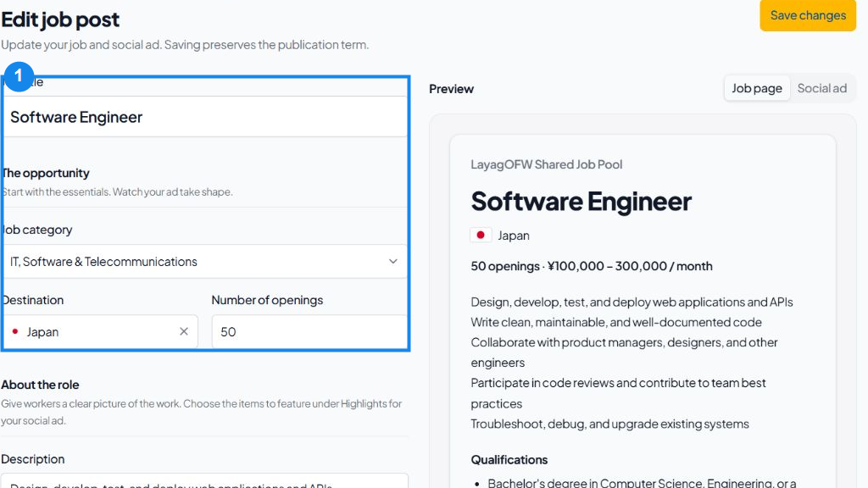Click the Japan destination field
Screen dimensions: 868x488
point(100,331)
